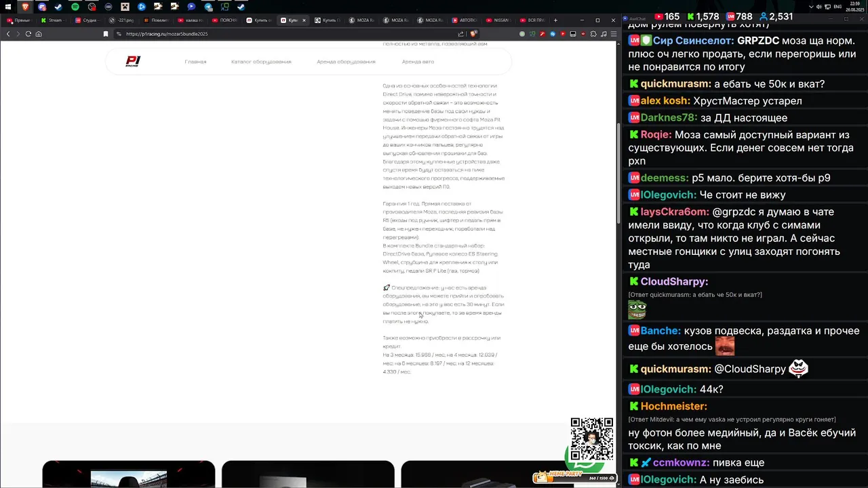868x488 pixels.
Task: Open the media control music note icon
Action: [x=603, y=34]
